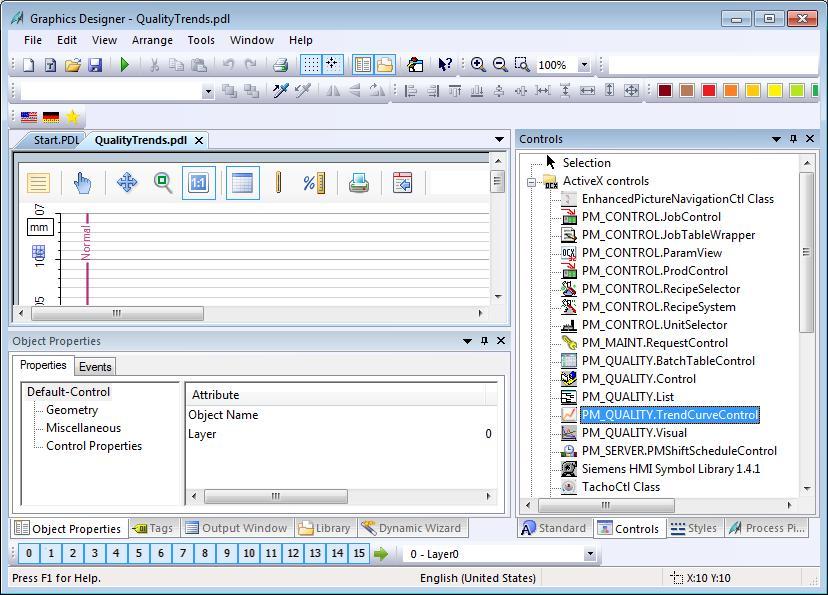828x595 pixels.
Task: Click the zoom magnifier in trend control
Action: [x=163, y=183]
